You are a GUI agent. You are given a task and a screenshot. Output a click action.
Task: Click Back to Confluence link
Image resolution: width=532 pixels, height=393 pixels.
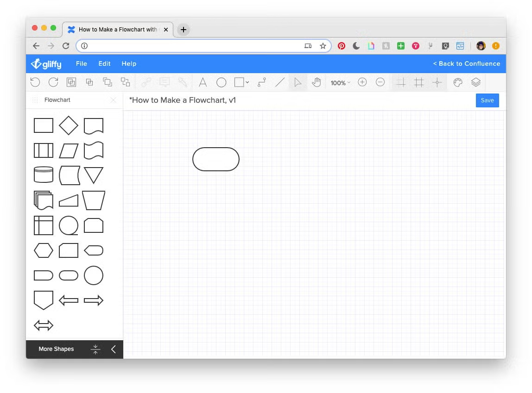coord(466,63)
